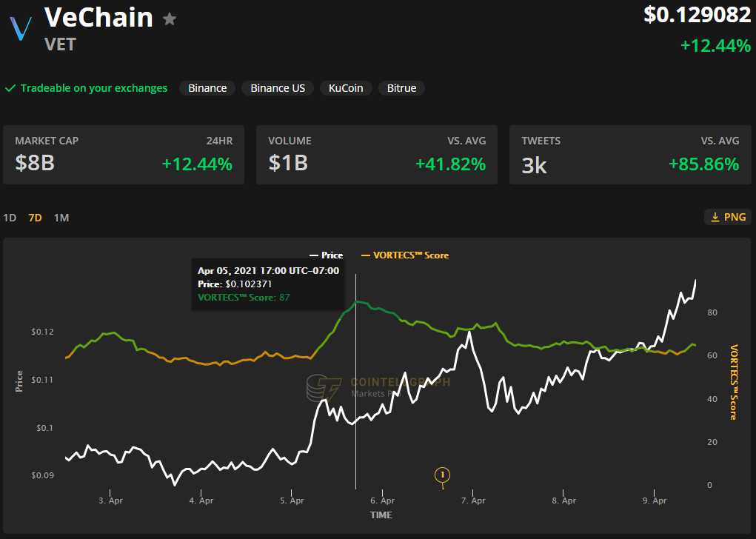
Task: Click the Tweets stat card
Action: tap(630, 155)
